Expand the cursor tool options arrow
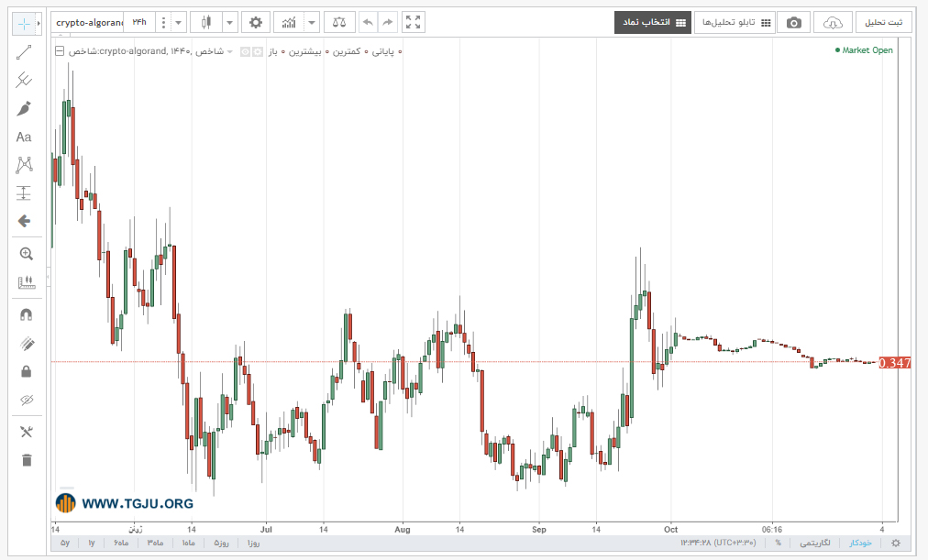 [x=39, y=24]
